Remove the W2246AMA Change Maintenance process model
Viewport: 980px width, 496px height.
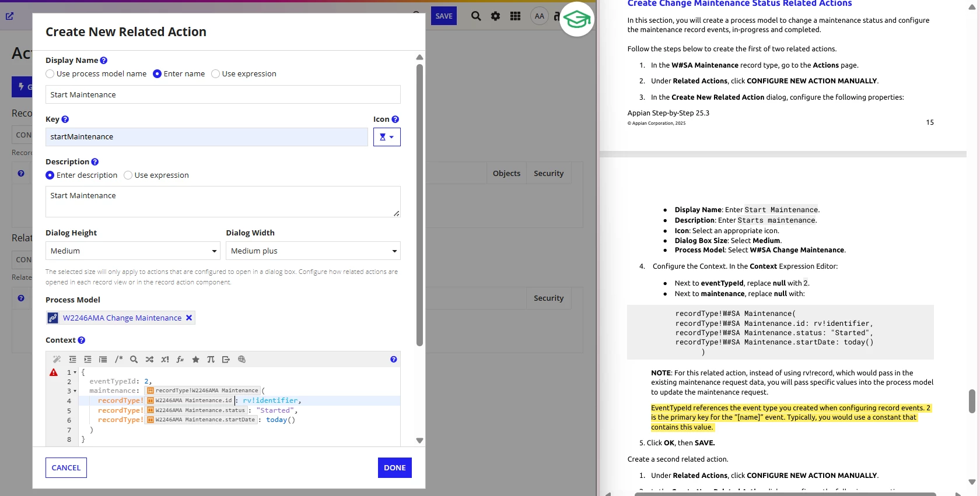point(189,318)
